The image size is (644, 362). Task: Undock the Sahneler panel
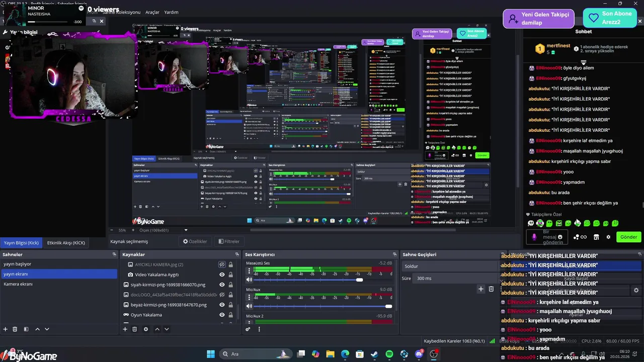(114, 254)
